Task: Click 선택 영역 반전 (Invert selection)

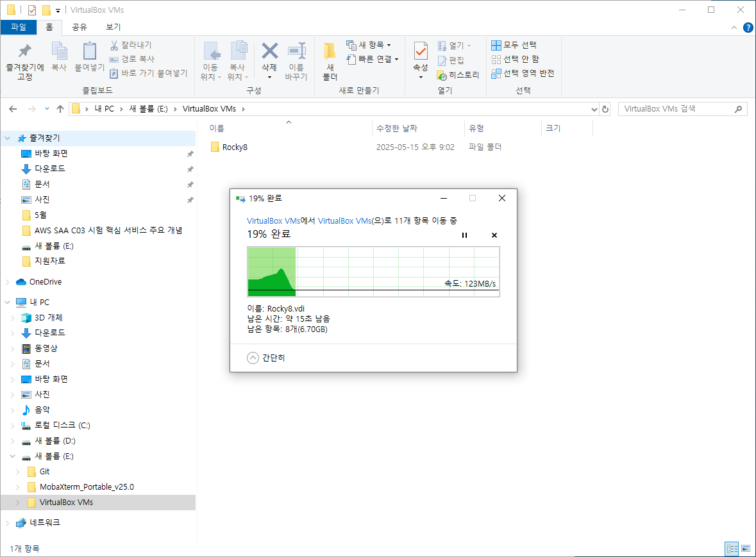Action: [x=523, y=73]
